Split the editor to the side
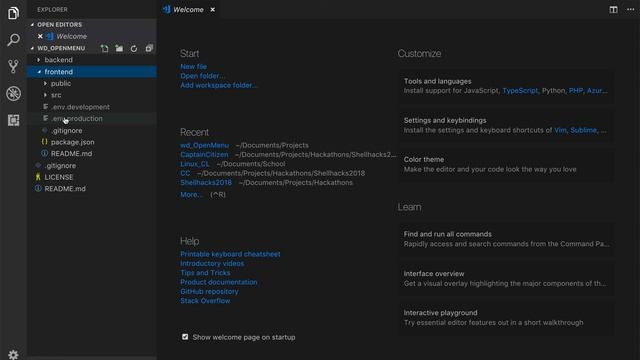640x360 pixels. tap(613, 9)
